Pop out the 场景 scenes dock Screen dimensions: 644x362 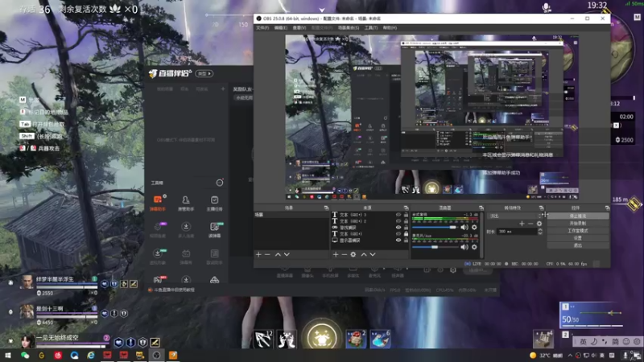(327, 208)
